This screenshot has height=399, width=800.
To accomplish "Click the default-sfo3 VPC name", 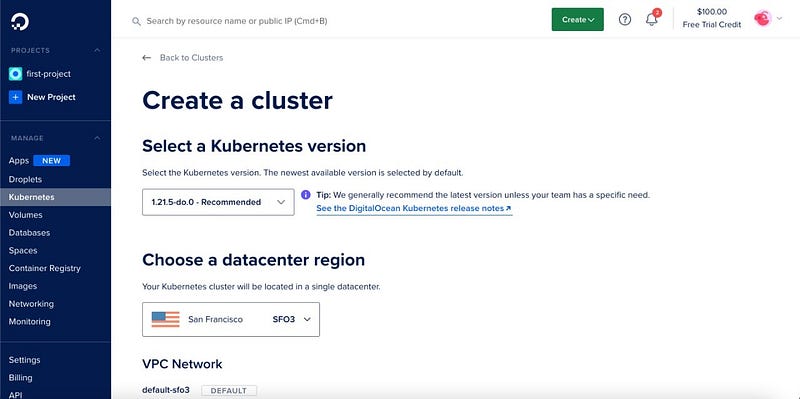I will [166, 390].
